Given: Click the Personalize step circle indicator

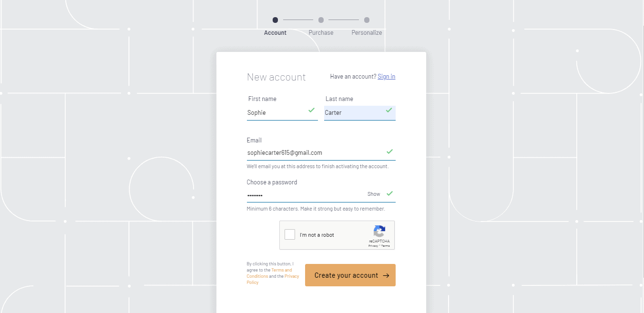Looking at the screenshot, I should (x=367, y=20).
